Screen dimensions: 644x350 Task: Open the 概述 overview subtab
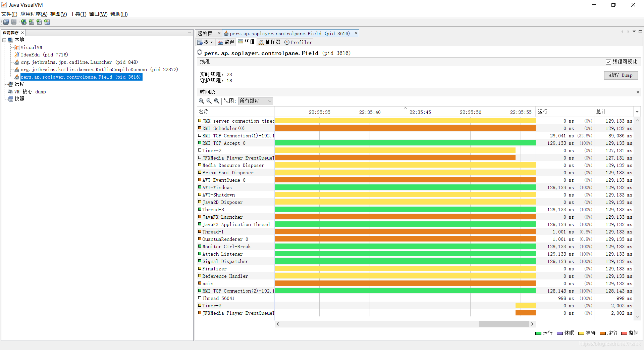(x=206, y=42)
